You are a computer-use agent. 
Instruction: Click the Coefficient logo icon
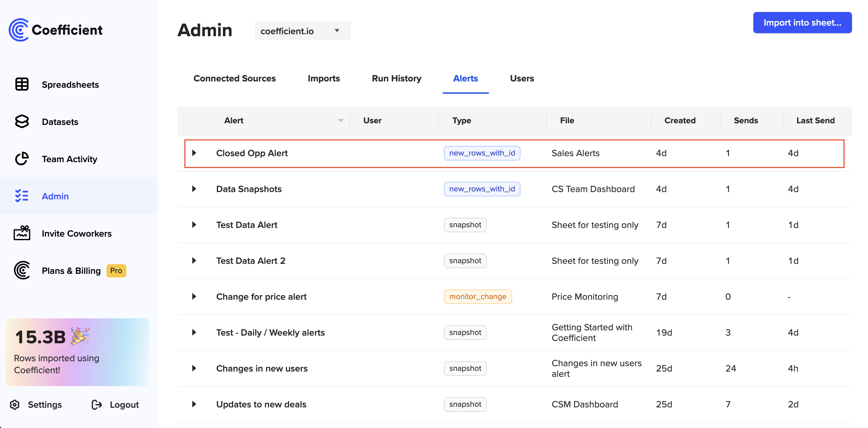(x=19, y=30)
